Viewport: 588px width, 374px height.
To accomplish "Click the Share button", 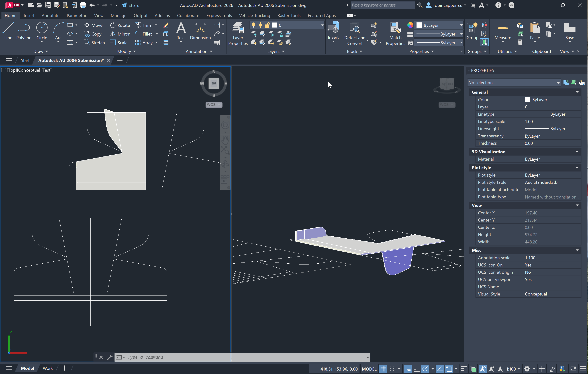I will click(130, 5).
